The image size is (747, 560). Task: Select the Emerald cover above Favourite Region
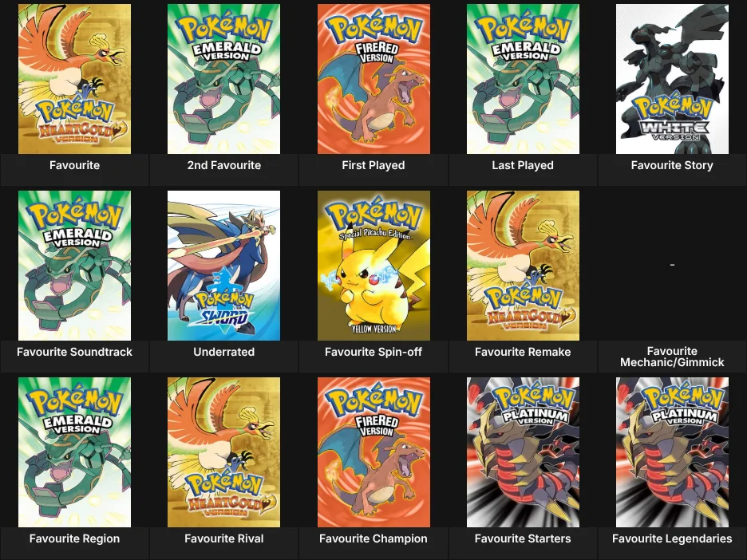pos(74,452)
